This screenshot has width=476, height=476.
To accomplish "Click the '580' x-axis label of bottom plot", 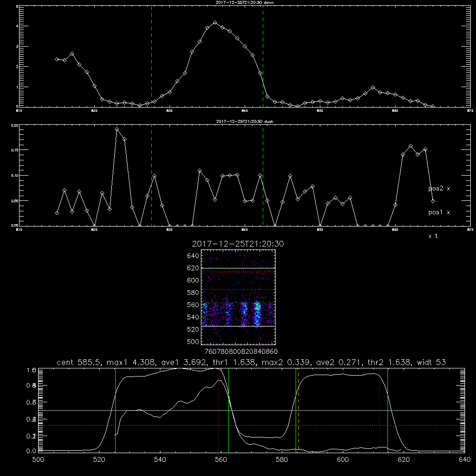I will click(x=282, y=460).
